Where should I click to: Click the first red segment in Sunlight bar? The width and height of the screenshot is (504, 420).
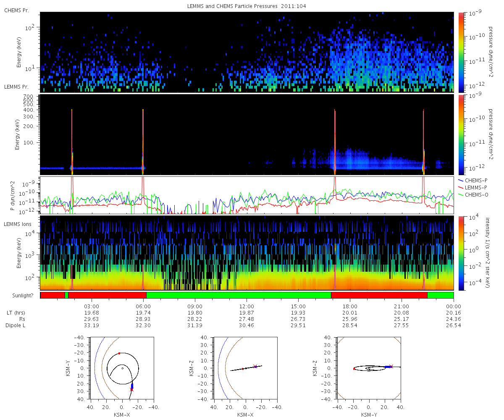tap(52, 295)
